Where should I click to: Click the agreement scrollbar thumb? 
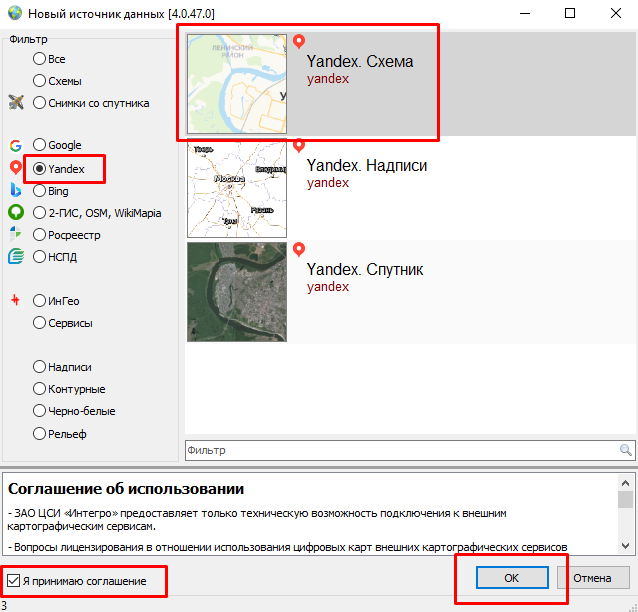click(x=625, y=499)
